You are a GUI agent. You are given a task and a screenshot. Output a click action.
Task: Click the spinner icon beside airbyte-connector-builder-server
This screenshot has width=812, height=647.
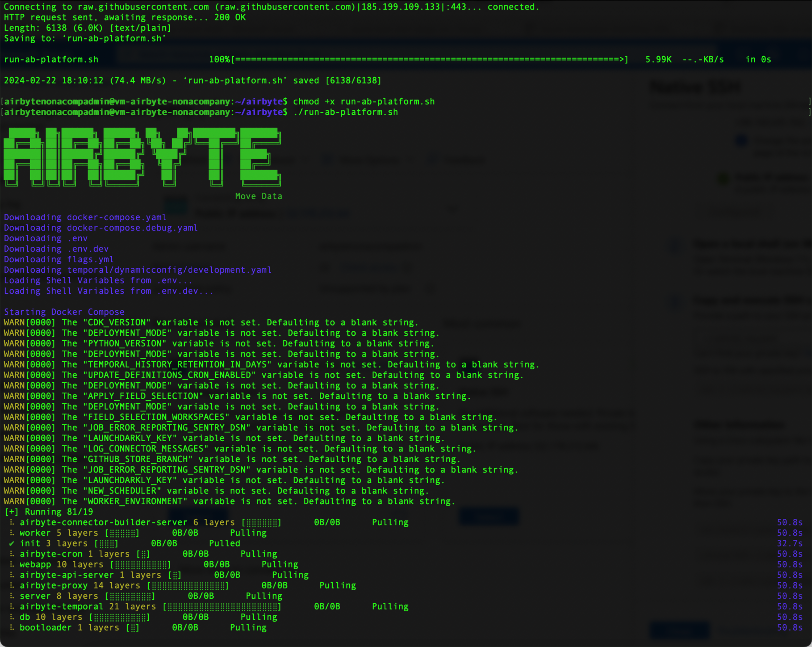coord(12,522)
